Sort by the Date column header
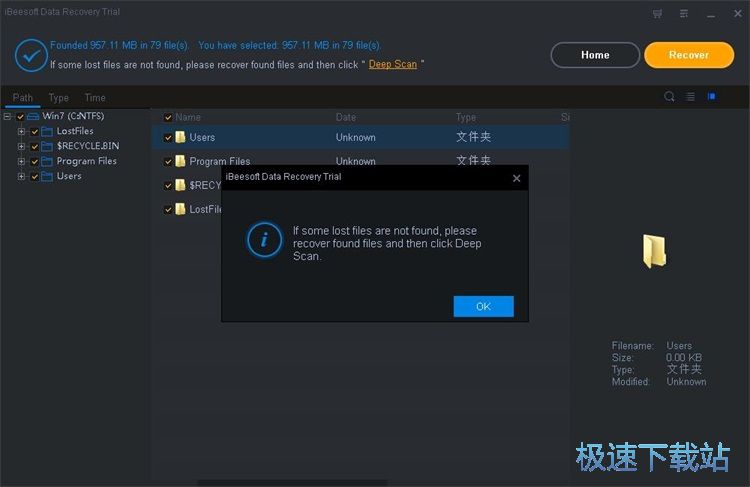The image size is (750, 487). [346, 117]
